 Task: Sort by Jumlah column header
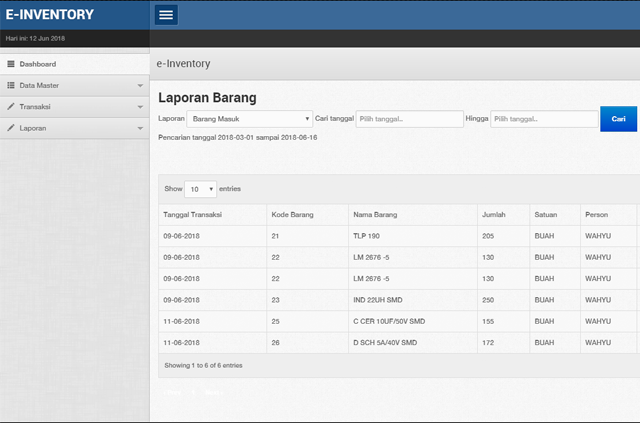coord(493,215)
